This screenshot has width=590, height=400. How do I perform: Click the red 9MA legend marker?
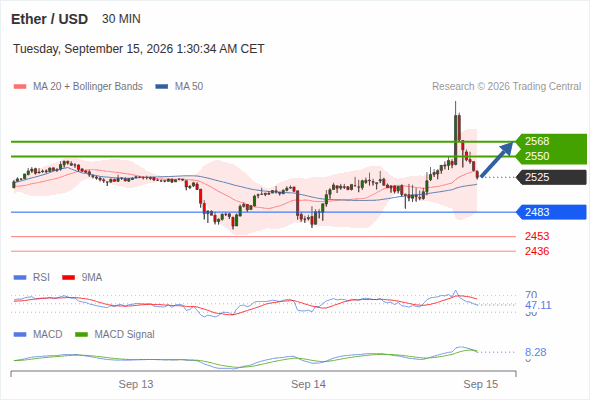coord(68,278)
